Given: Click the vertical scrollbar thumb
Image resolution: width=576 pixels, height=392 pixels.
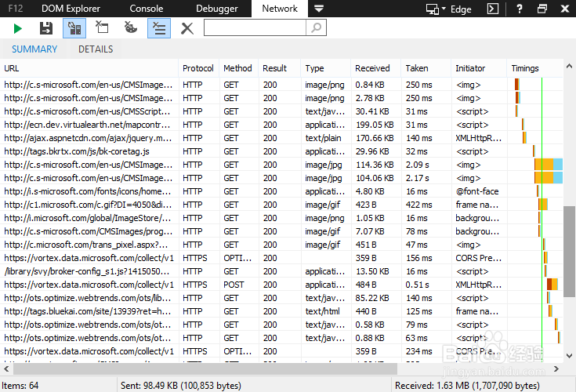Looking at the screenshot, I should coord(570,252).
